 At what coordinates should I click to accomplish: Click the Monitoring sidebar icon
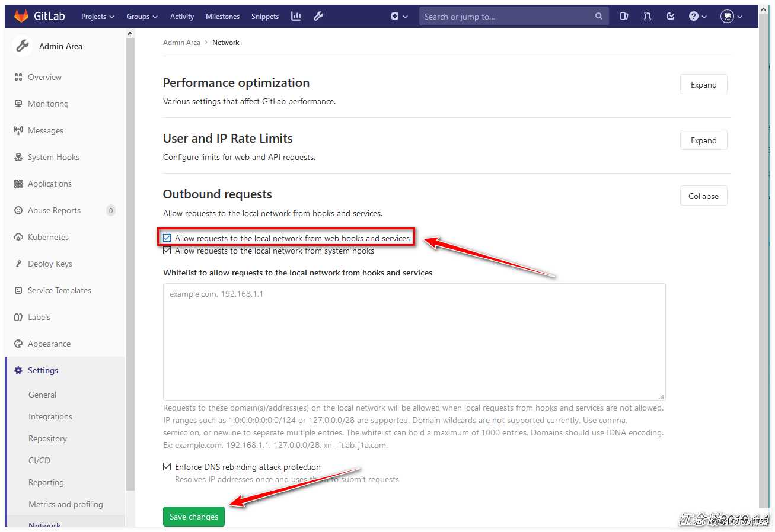click(x=18, y=104)
